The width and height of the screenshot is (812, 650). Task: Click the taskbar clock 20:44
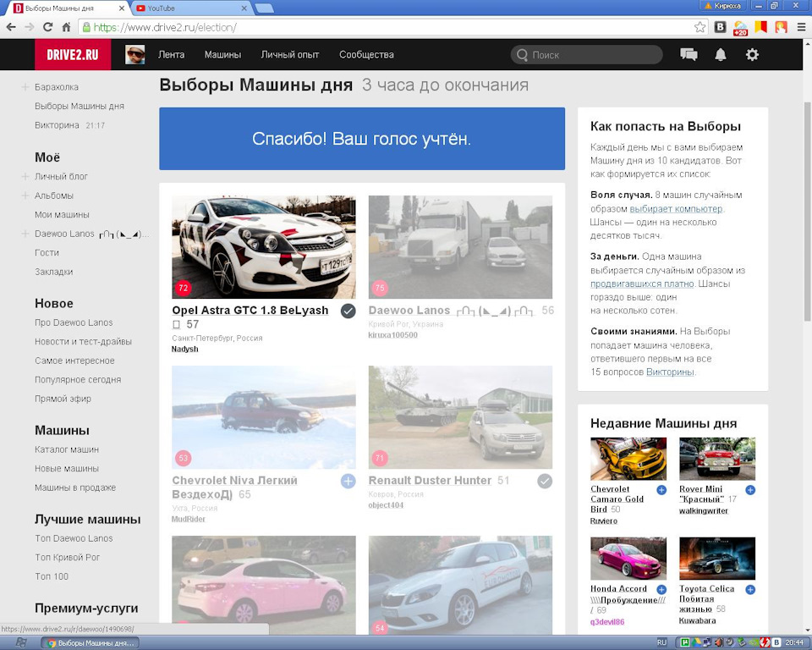click(x=794, y=642)
